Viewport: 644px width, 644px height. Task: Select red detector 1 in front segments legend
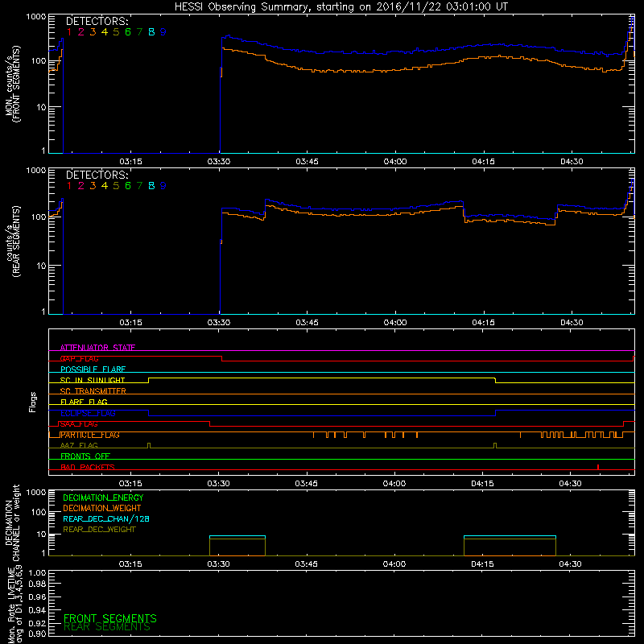(69, 32)
